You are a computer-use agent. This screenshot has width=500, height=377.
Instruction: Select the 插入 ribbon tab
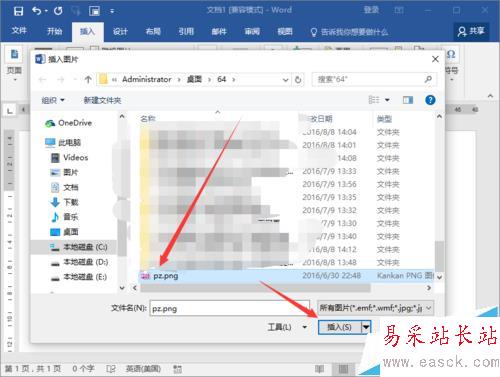(88, 32)
